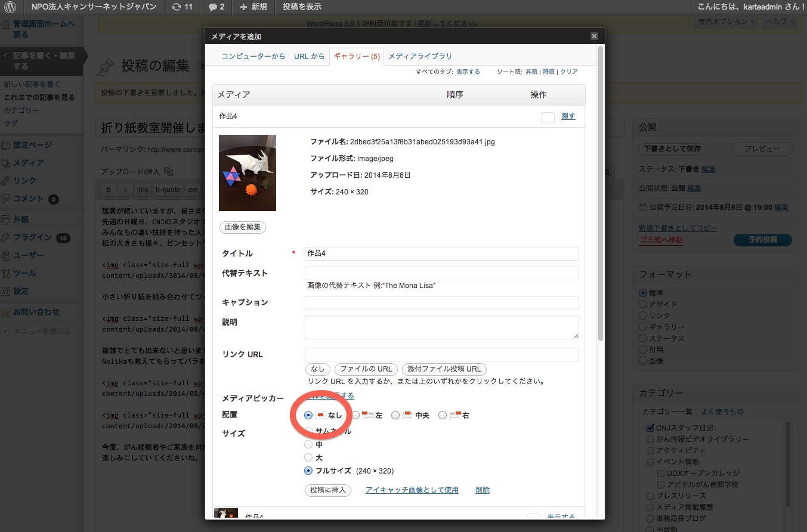Click the ユーザー sidebar icon
The image size is (807, 532).
coord(5,255)
